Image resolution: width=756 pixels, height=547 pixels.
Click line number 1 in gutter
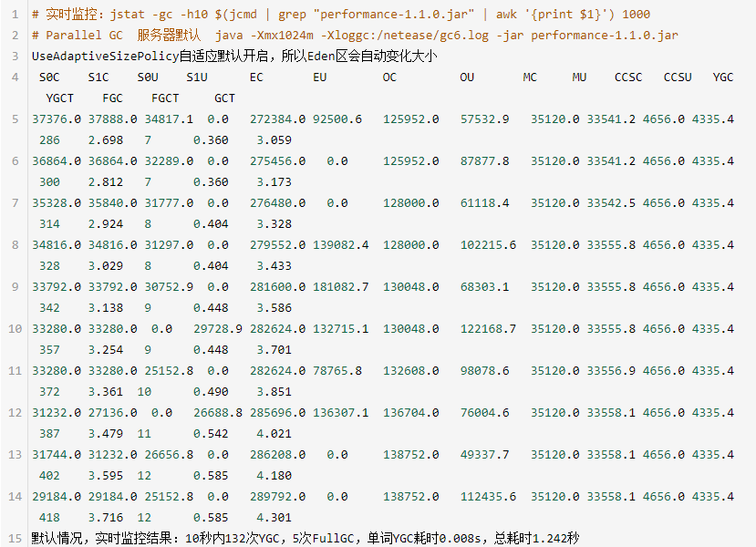point(15,15)
